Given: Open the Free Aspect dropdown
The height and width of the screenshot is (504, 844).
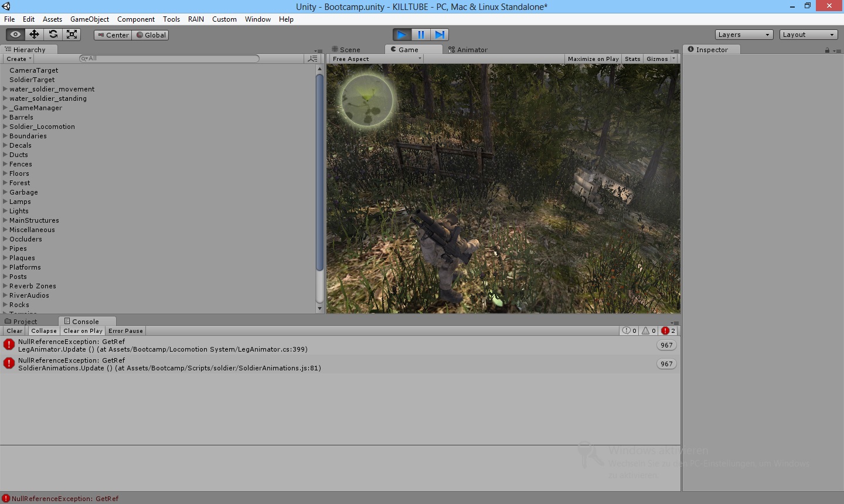Looking at the screenshot, I should click(x=376, y=59).
